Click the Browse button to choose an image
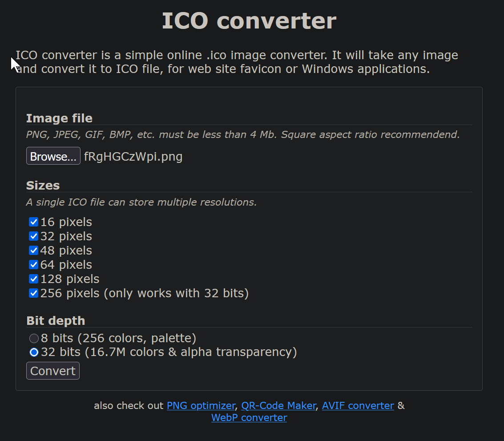This screenshot has height=441, width=504. 53,156
